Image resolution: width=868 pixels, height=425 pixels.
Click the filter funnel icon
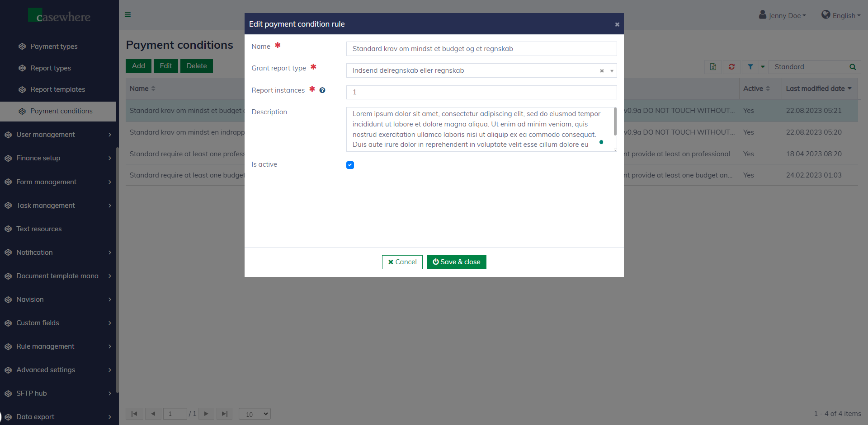[750, 67]
